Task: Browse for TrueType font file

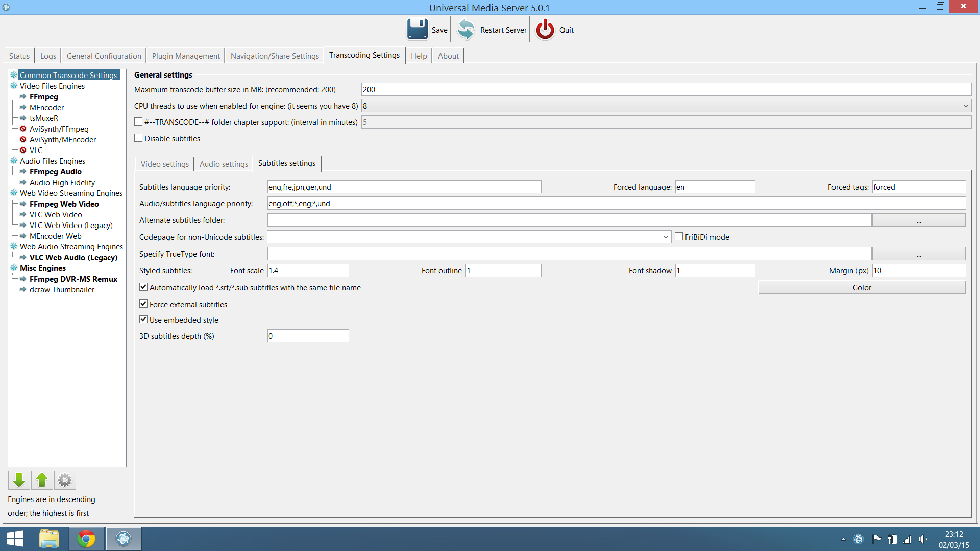Action: pyautogui.click(x=919, y=254)
